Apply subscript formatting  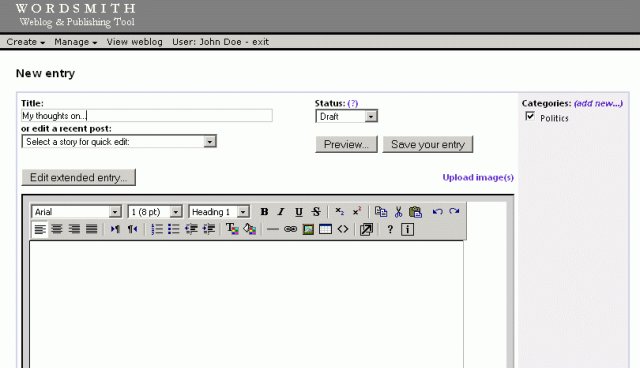coord(339,211)
